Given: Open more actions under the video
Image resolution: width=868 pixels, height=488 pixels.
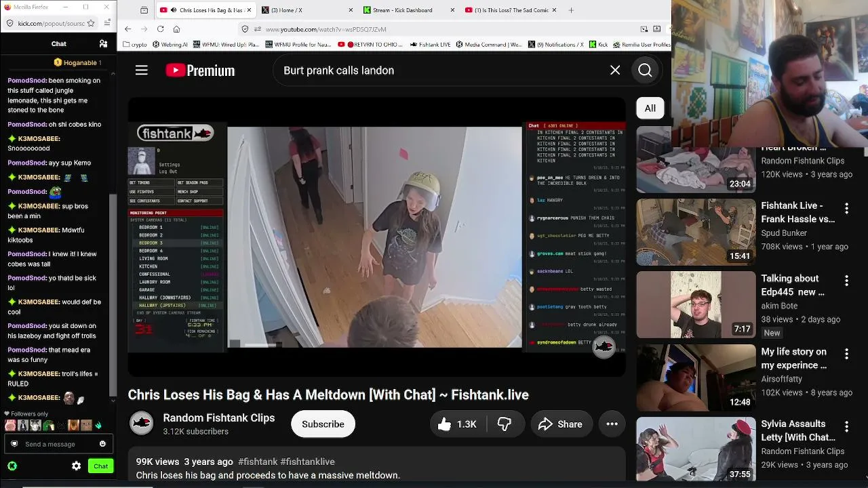Looking at the screenshot, I should point(612,424).
